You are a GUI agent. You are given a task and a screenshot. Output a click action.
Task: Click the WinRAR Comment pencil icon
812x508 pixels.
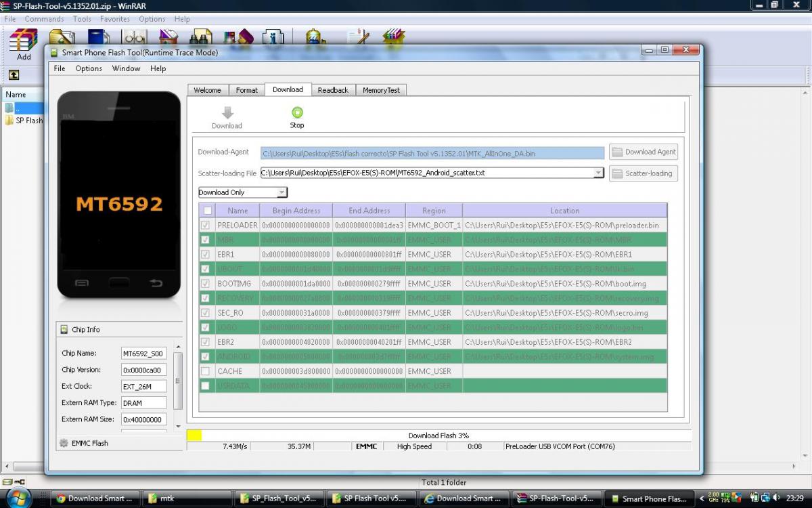[357, 38]
